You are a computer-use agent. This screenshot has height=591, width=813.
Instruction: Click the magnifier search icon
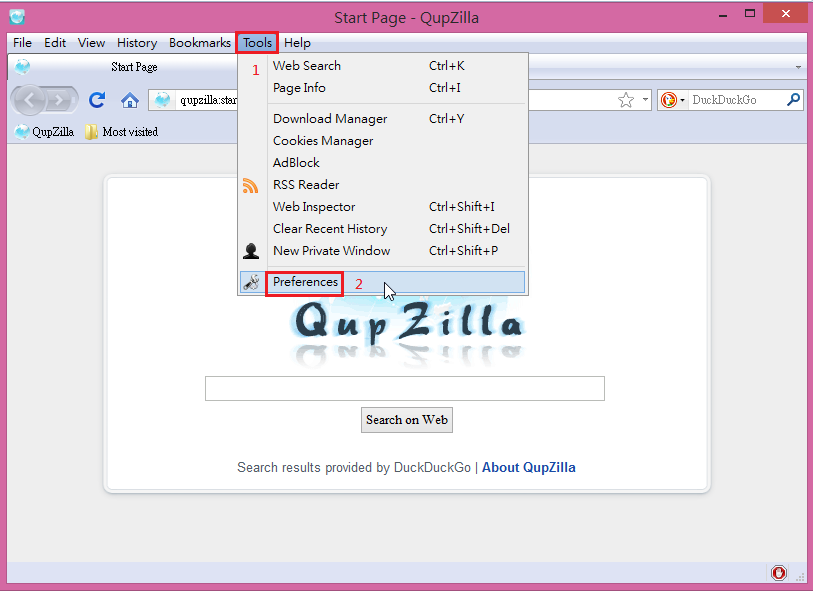(793, 100)
